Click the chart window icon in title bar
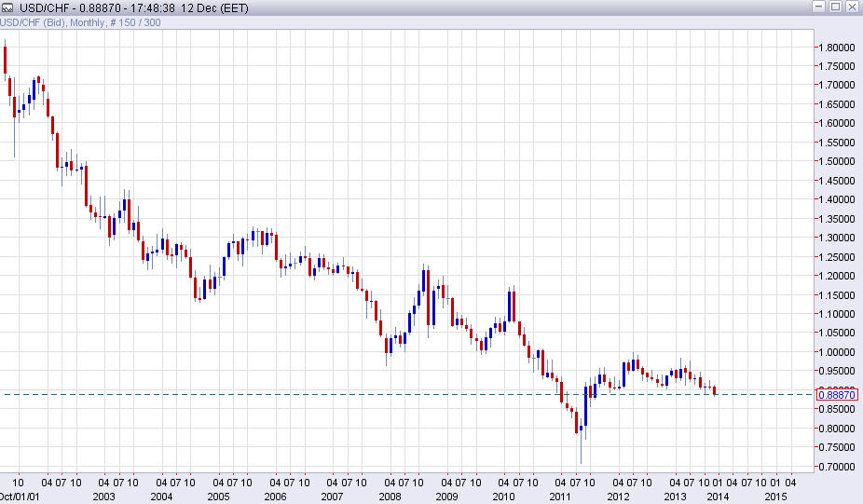 point(8,7)
